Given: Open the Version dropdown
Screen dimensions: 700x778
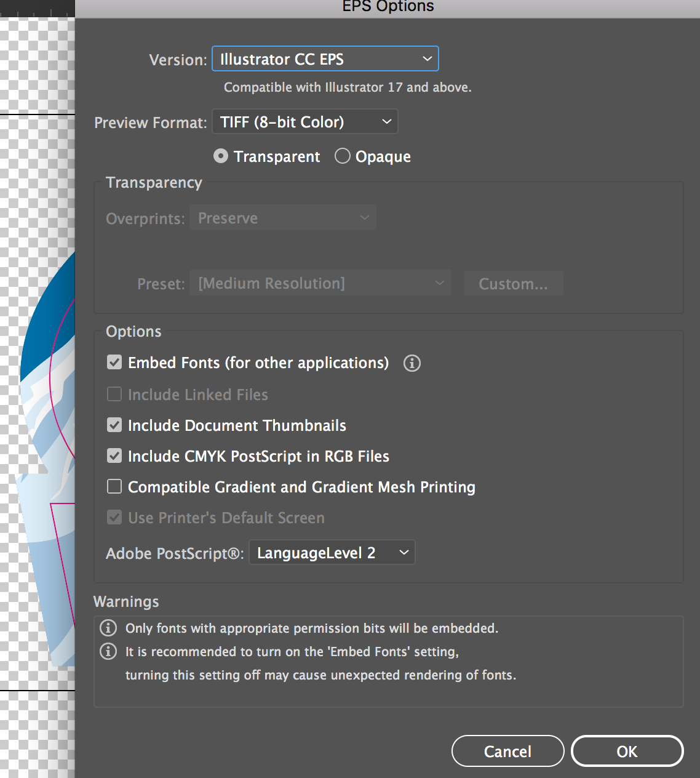Looking at the screenshot, I should point(325,59).
